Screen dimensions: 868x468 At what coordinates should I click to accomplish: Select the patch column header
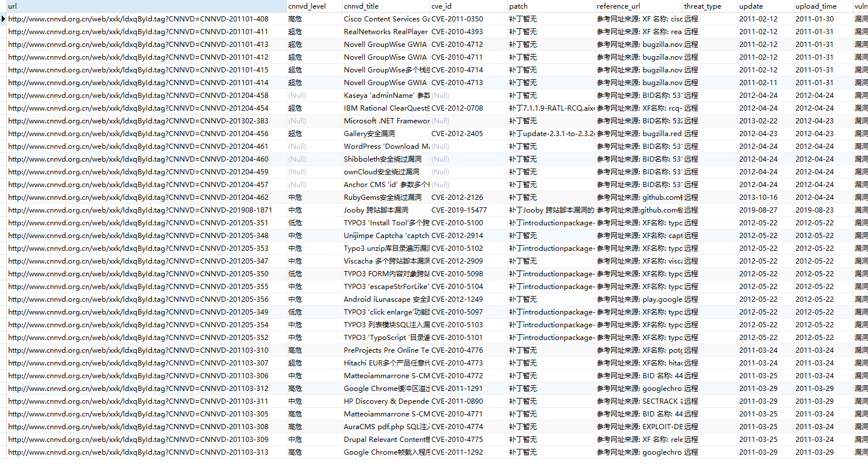551,6
